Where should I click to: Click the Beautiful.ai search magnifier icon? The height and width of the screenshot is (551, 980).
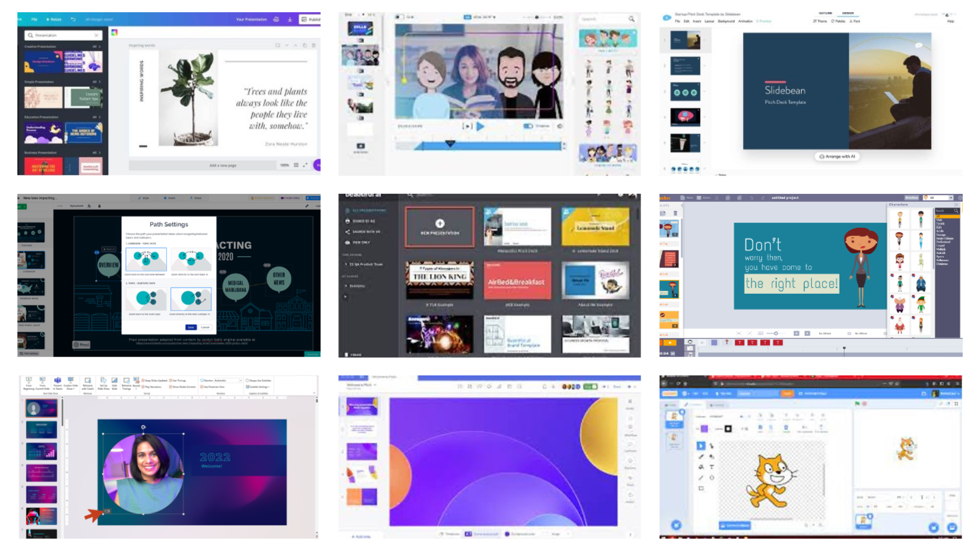[410, 195]
